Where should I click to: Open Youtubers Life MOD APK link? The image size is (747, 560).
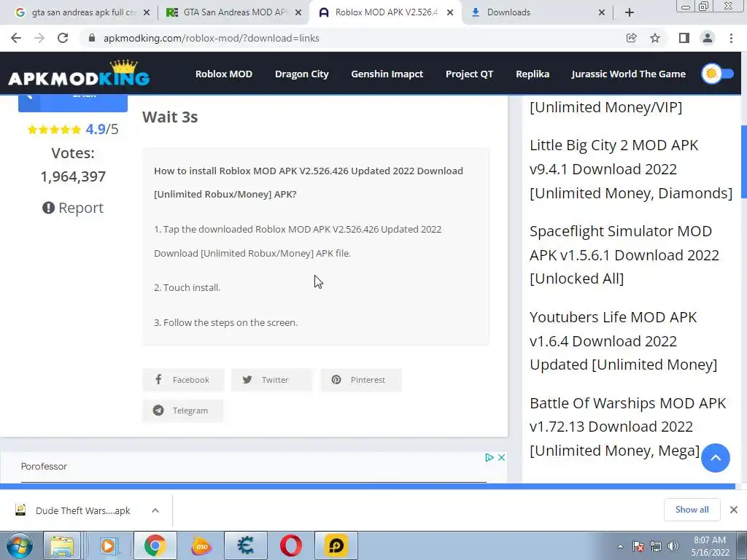[x=623, y=341]
